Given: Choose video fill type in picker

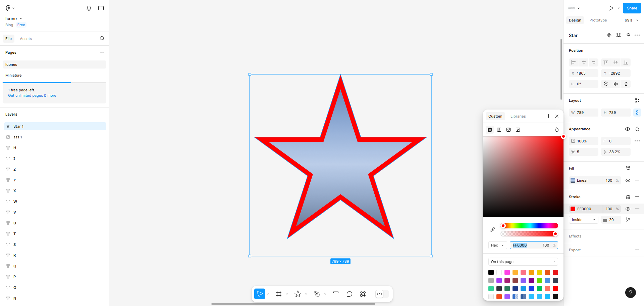Looking at the screenshot, I should [518, 130].
